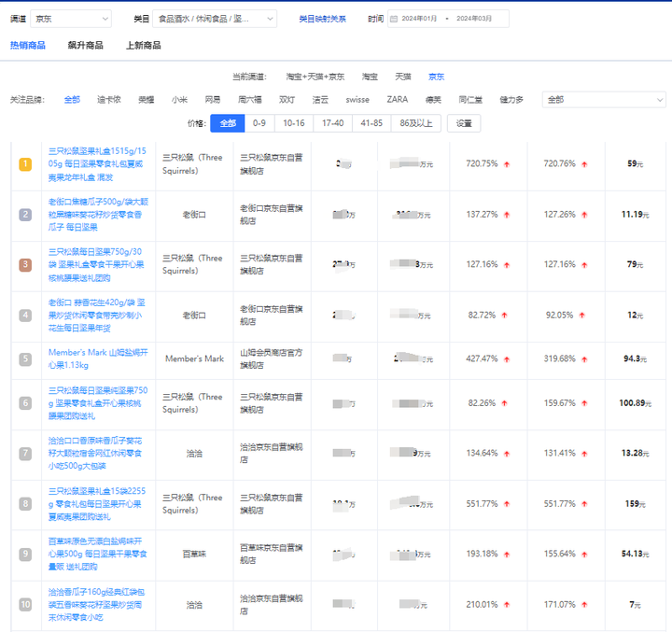The width and height of the screenshot is (672, 632).
Task: Filter brands by 全部
Action: click(x=72, y=100)
